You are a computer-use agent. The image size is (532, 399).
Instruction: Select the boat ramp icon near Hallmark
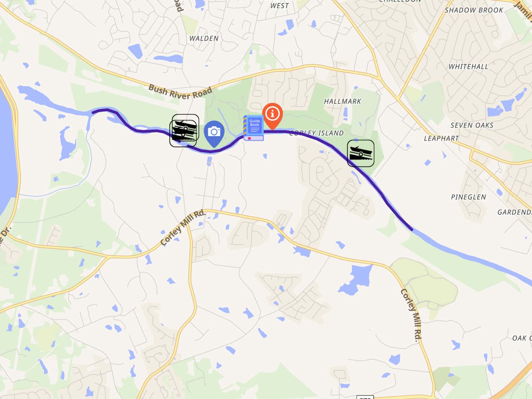pyautogui.click(x=361, y=153)
